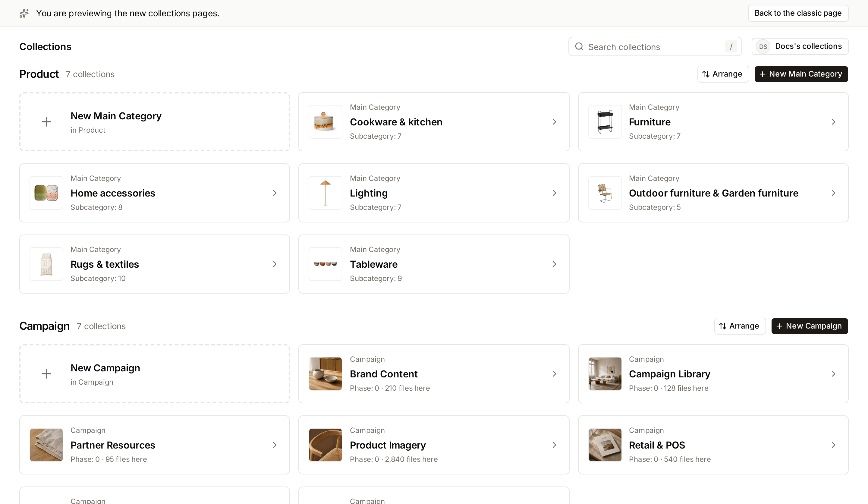
Task: Open the Campaign Library photo thumbnail
Action: [x=605, y=374]
